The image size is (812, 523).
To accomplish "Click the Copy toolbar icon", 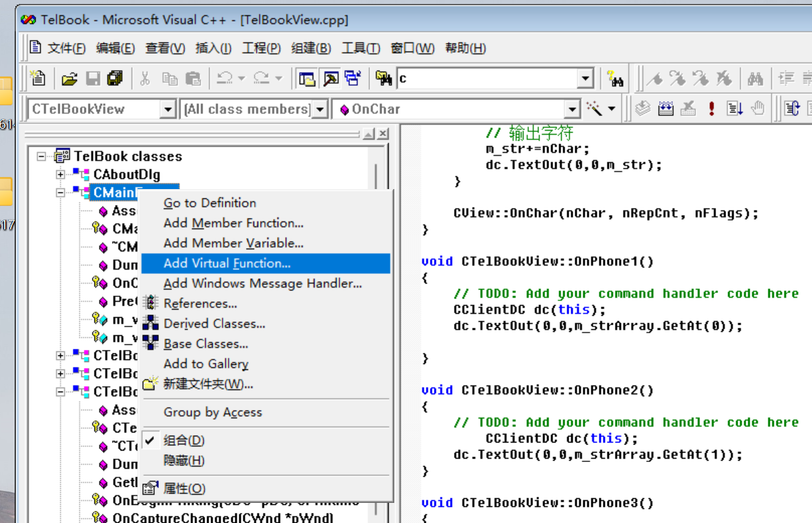I will (x=170, y=78).
